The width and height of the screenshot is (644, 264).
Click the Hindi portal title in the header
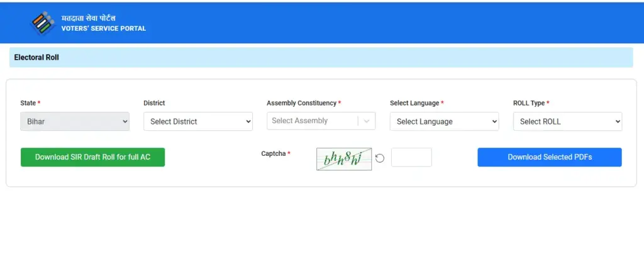pyautogui.click(x=88, y=18)
